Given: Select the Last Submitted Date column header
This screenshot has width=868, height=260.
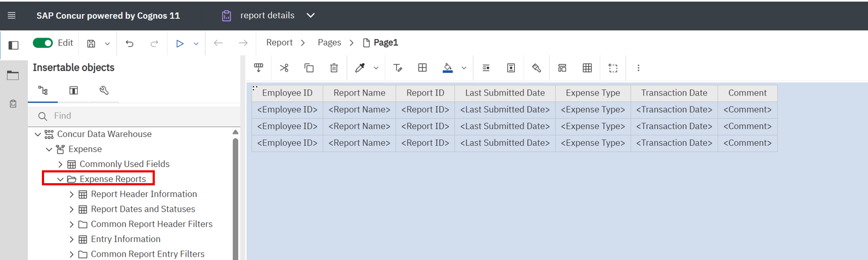Looking at the screenshot, I should (x=505, y=93).
